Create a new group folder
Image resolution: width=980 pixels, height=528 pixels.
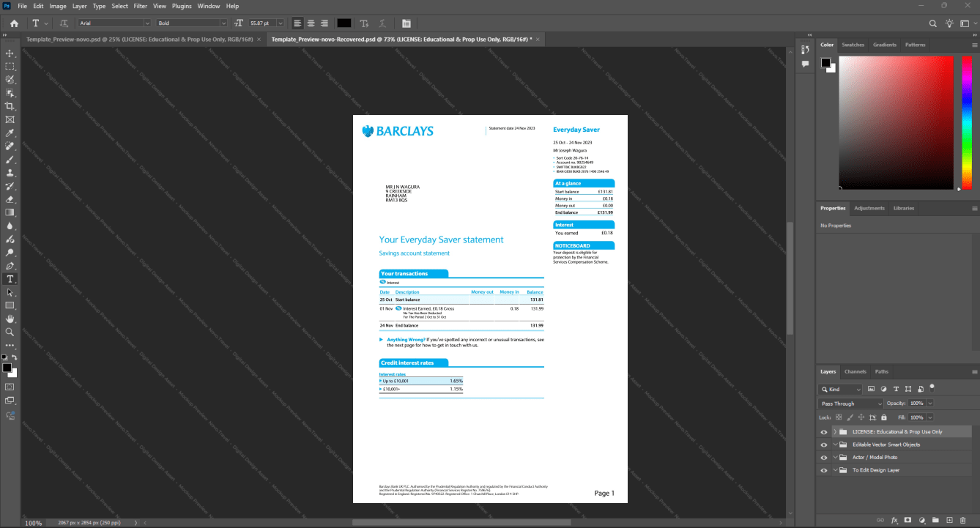(935, 520)
